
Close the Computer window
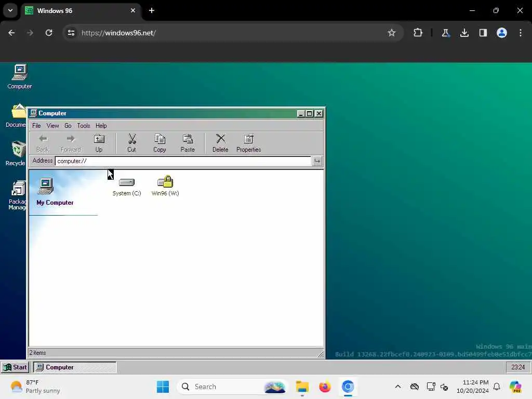[x=319, y=113]
